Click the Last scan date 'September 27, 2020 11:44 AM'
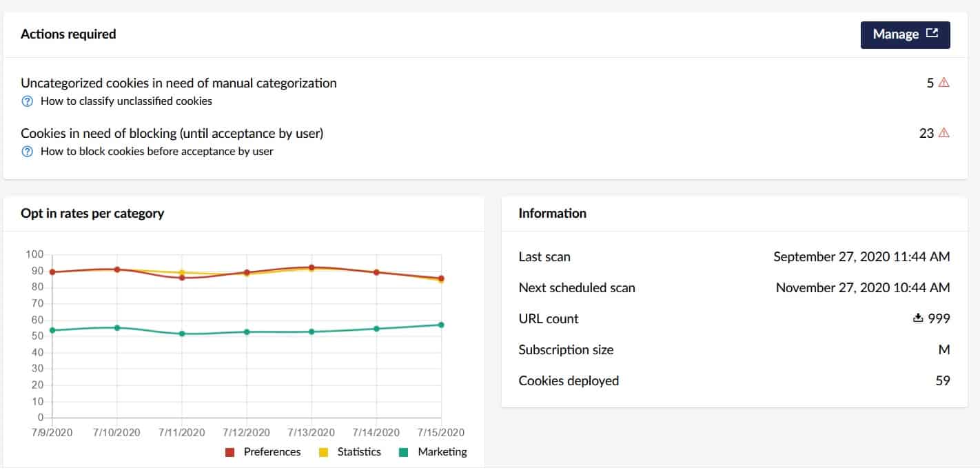This screenshot has height=470, width=980. 861,257
